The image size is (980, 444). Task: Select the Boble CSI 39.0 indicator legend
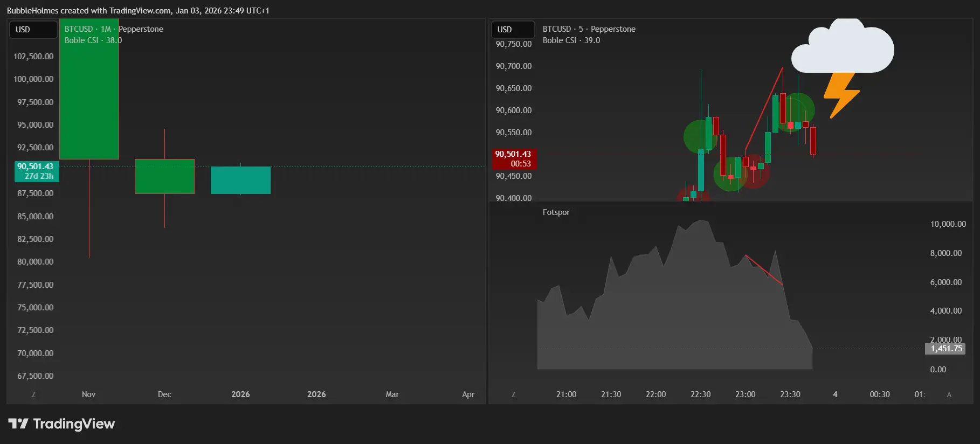pyautogui.click(x=571, y=40)
